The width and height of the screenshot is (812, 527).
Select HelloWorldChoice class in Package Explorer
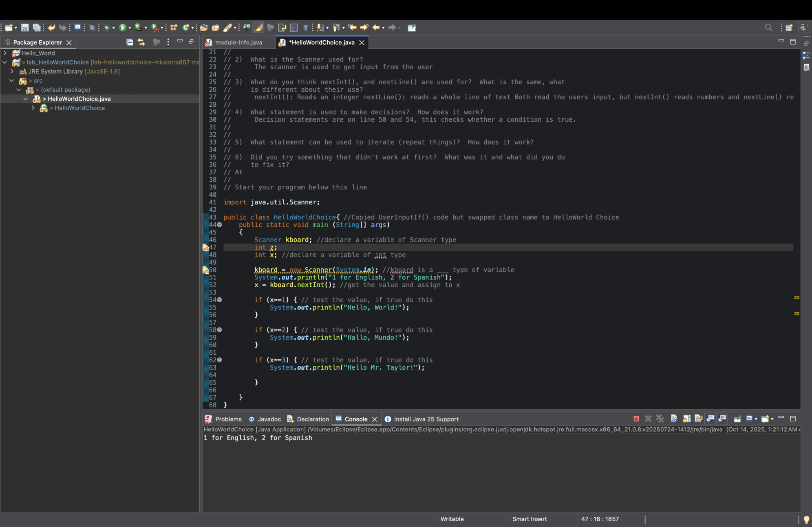[x=79, y=108]
